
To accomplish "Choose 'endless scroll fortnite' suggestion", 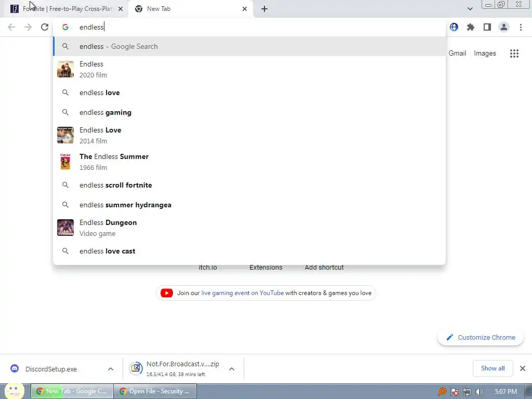I will tap(249, 185).
